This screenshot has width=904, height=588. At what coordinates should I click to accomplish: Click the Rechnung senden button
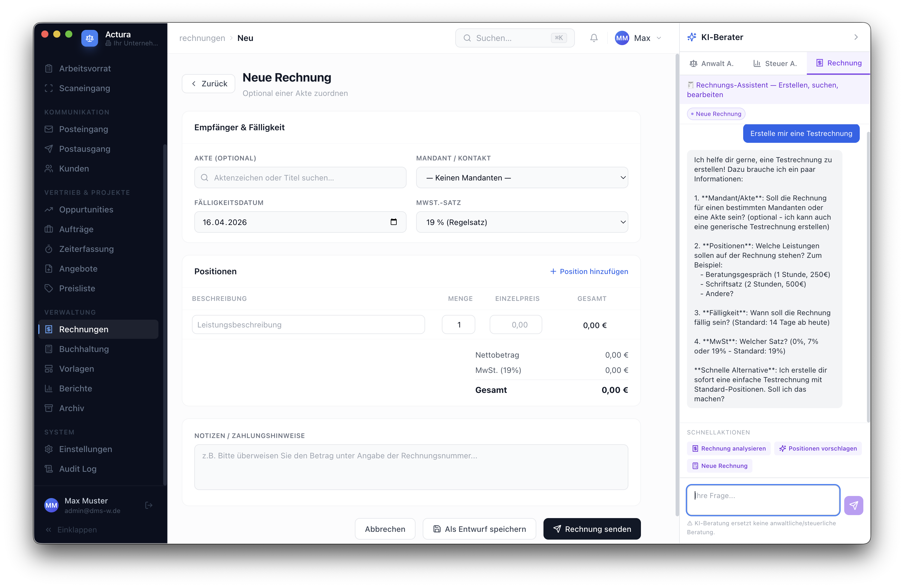592,529
